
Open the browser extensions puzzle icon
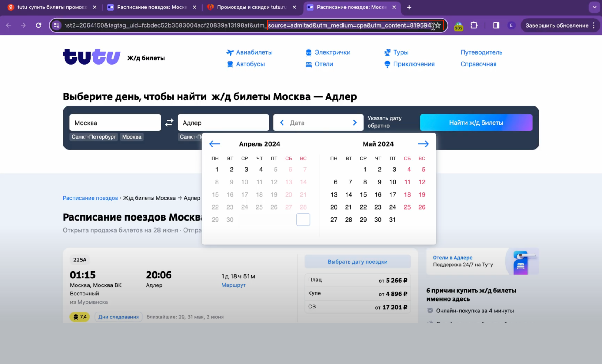[474, 25]
